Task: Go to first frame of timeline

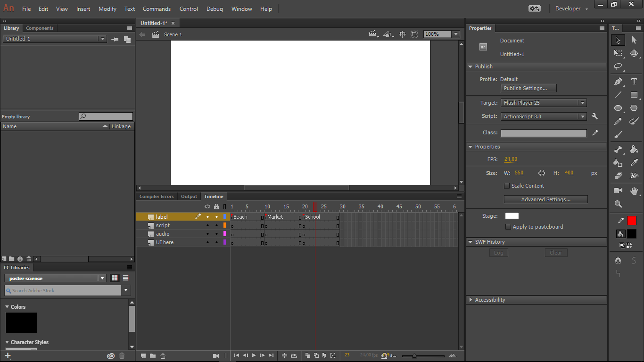Action: point(237,355)
